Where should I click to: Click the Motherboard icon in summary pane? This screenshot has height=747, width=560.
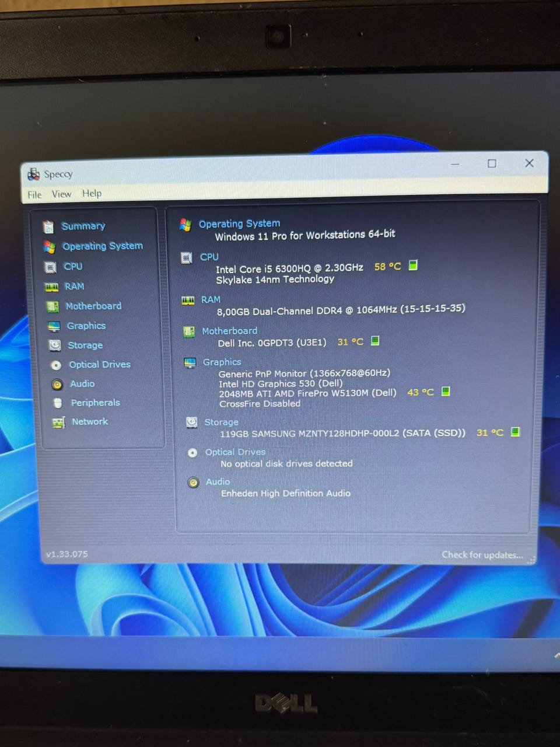click(x=189, y=332)
